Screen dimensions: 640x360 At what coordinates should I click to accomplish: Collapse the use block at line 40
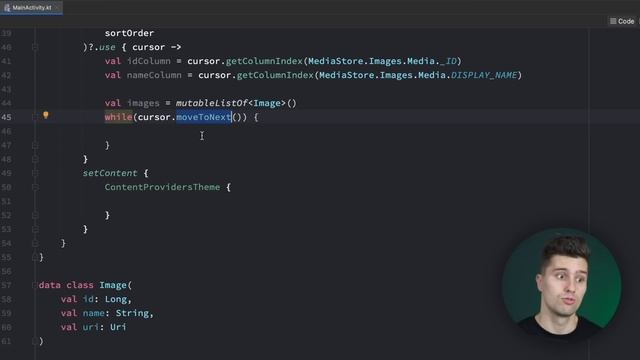[x=35, y=47]
